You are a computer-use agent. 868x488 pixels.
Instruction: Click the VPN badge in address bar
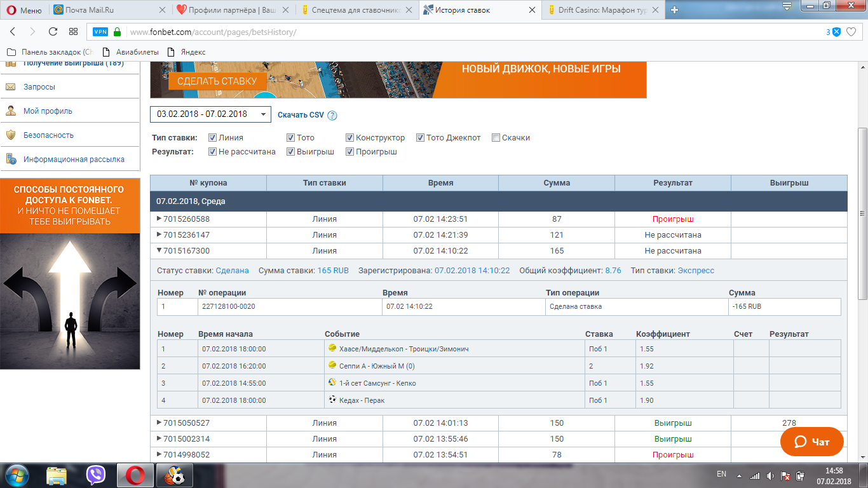pos(100,32)
